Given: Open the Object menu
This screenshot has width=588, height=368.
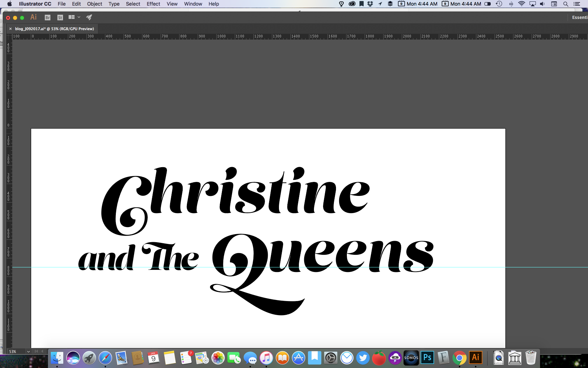Looking at the screenshot, I should coord(94,4).
